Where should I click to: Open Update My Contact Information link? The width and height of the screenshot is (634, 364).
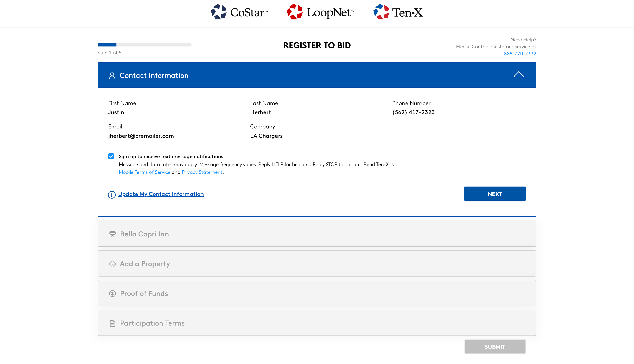tap(161, 194)
